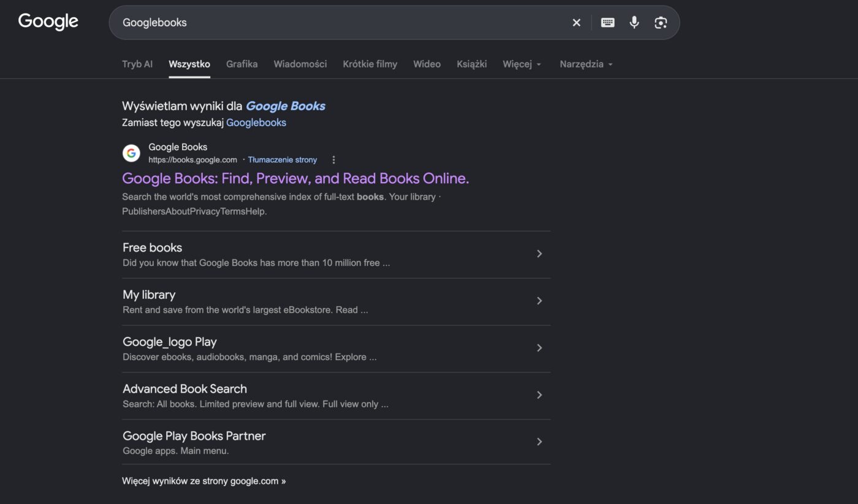
Task: Open the Narzędzia dropdown
Action: pos(586,64)
